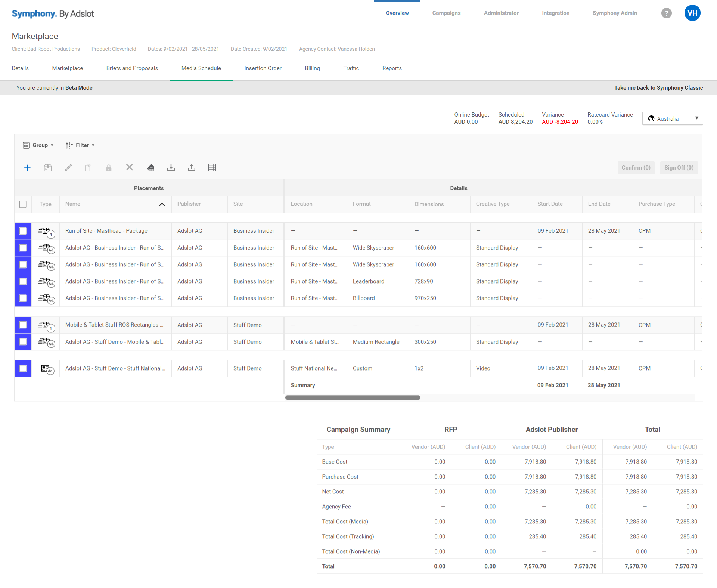Switch to the Details tab
717x588 pixels.
tap(20, 68)
